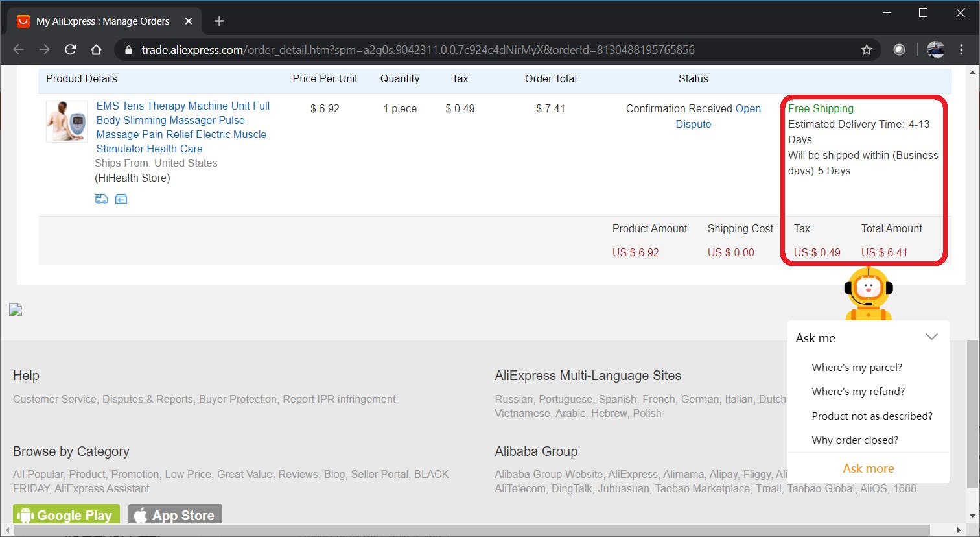Open the Taobao Marketplace link
This screenshot has height=537, width=980.
pos(703,489)
